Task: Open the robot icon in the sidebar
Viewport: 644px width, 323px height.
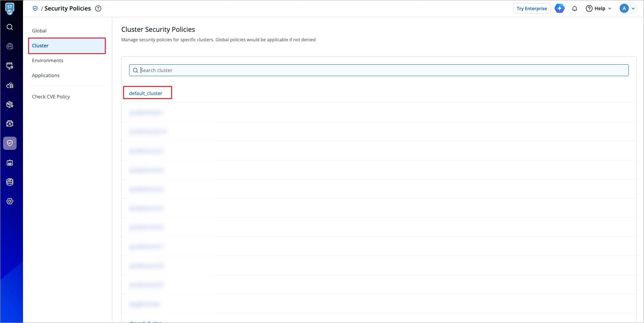Action: click(x=10, y=163)
